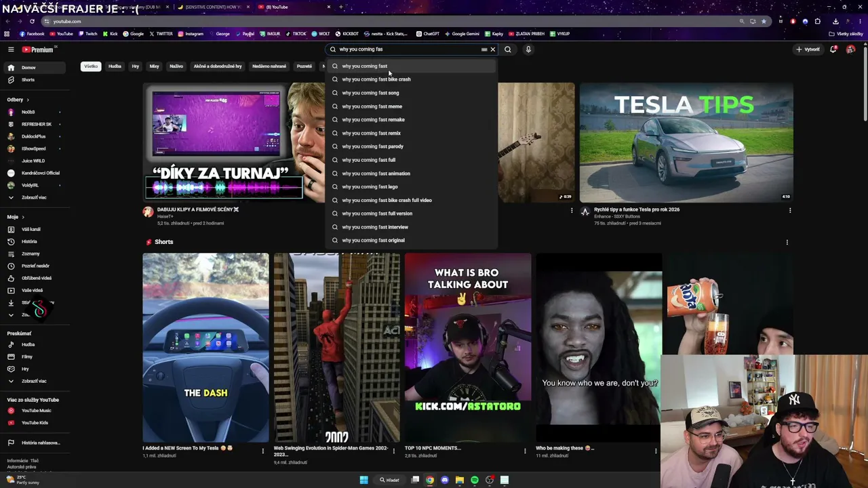Screen dimensions: 868x488
Task: Clear the search box with the X
Action: coord(493,49)
